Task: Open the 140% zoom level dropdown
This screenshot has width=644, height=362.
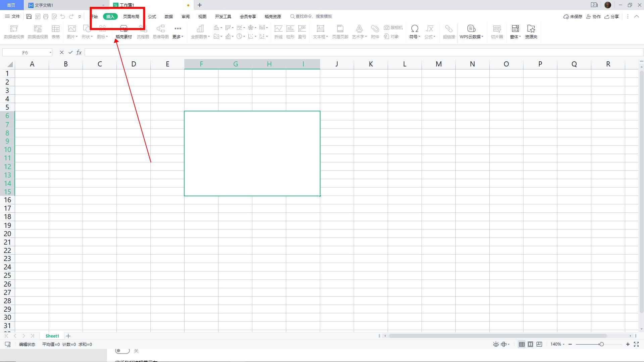Action: [x=557, y=344]
